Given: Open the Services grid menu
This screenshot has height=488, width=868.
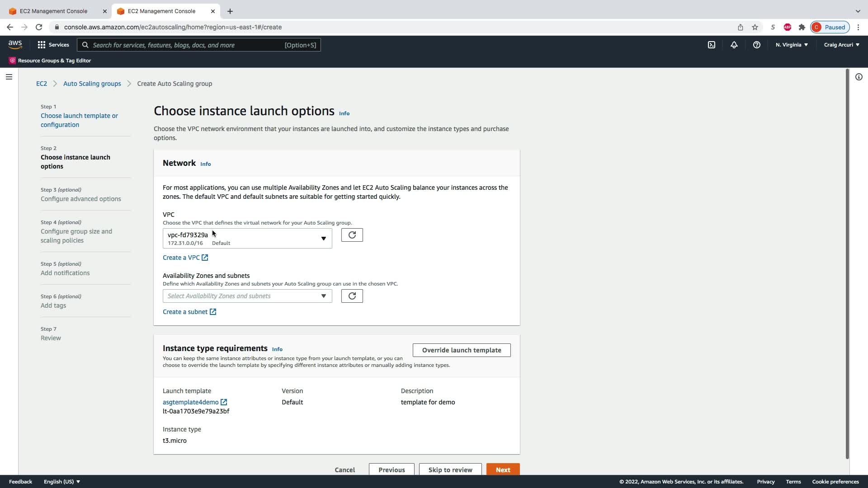Looking at the screenshot, I should (53, 45).
